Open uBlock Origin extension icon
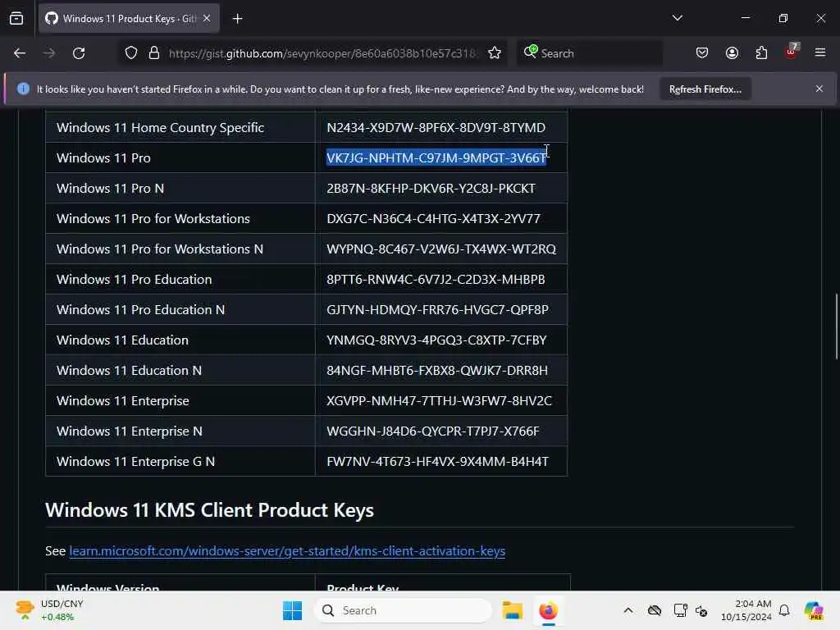The width and height of the screenshot is (840, 630). coord(792,52)
